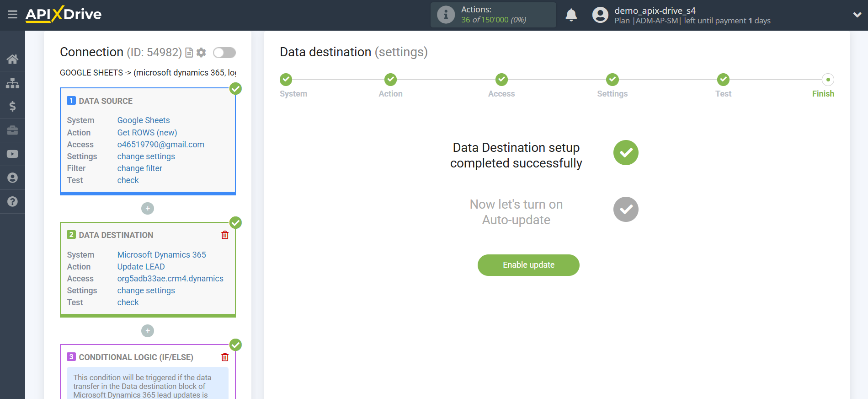Click the CONDITIONAL LOGIC (IF/ELSE) header
Viewport: 868px width, 399px height.
tap(136, 357)
